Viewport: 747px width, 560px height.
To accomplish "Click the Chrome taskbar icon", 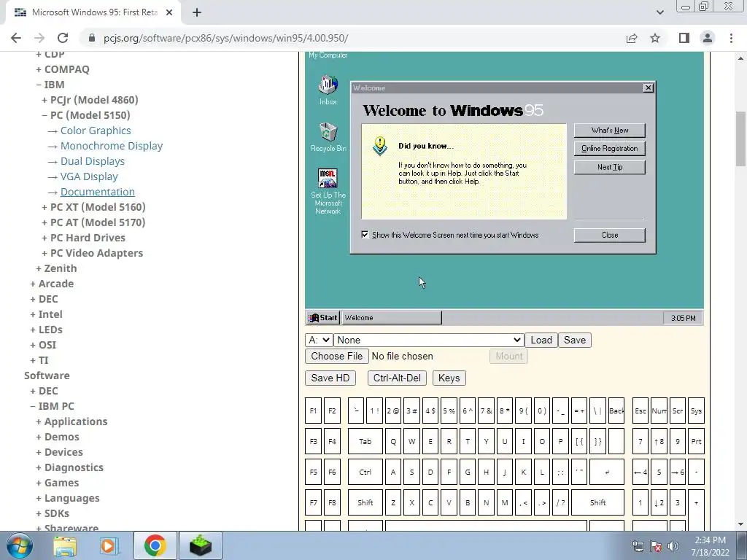I will tap(155, 545).
